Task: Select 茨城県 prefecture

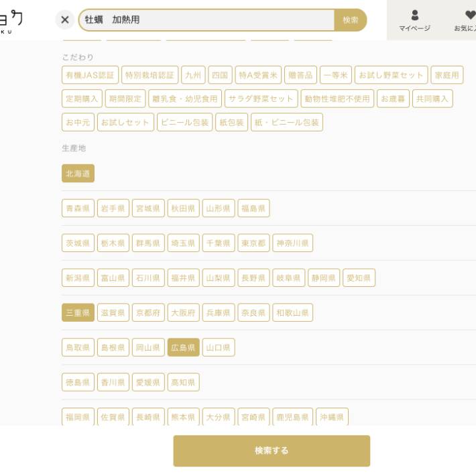Action: (78, 243)
